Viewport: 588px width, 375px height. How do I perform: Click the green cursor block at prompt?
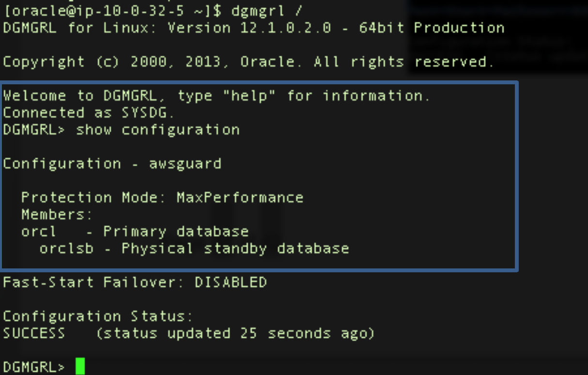[80, 366]
